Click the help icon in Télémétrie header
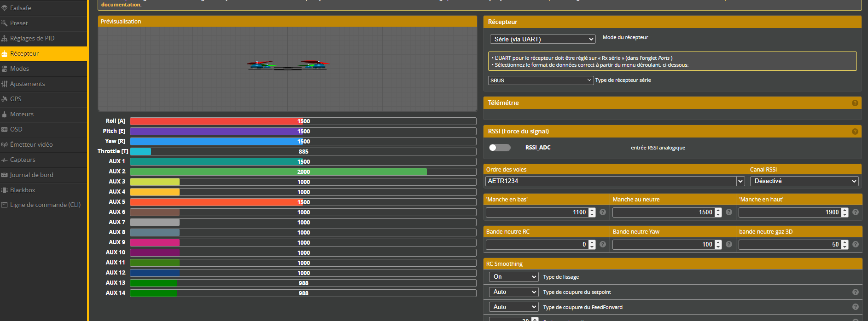The image size is (868, 321). (855, 103)
